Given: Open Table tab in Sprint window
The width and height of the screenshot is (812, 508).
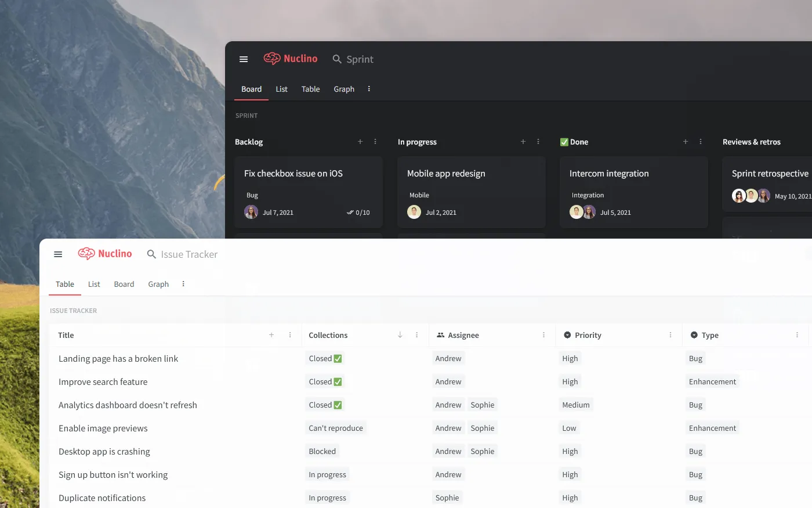Looking at the screenshot, I should [x=311, y=89].
